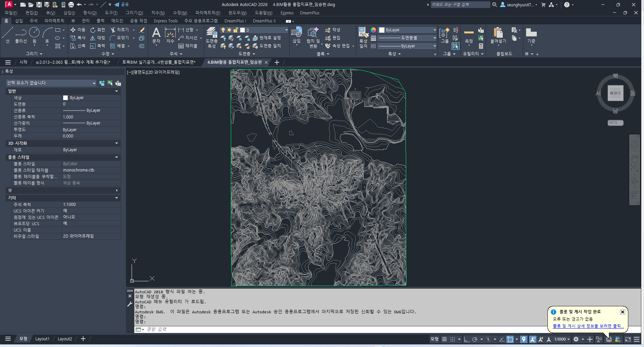Click the Match Properties (특성 일치) icon

point(363,37)
